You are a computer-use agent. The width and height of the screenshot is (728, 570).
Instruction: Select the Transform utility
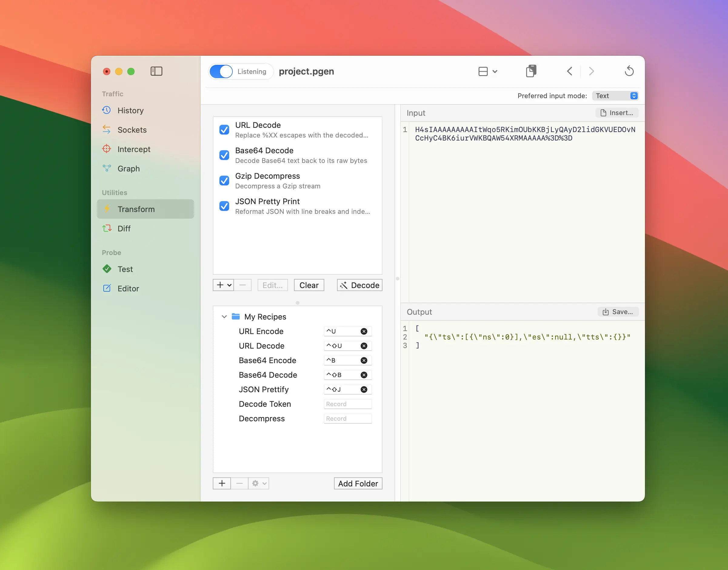click(x=145, y=209)
